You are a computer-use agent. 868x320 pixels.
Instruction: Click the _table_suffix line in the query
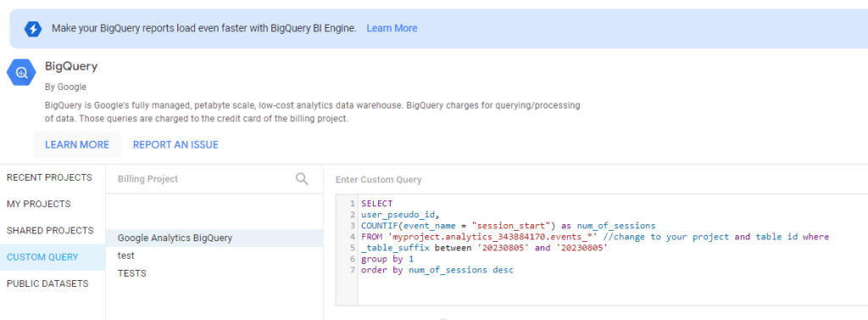pyautogui.click(x=484, y=248)
